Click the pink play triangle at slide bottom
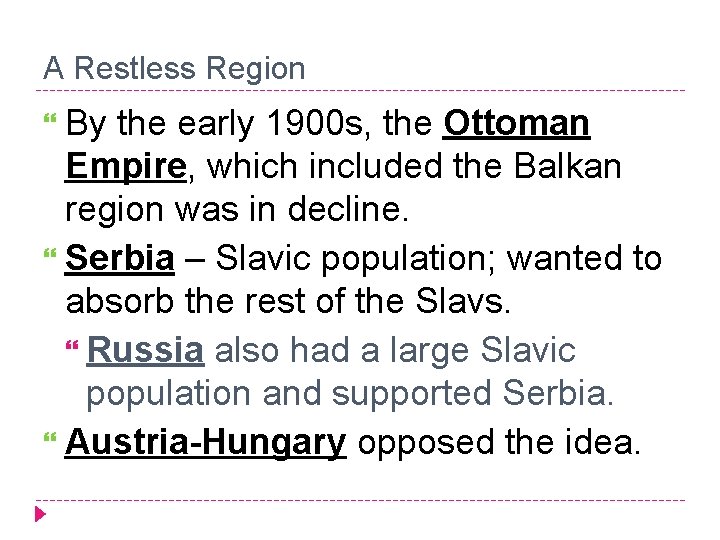The width and height of the screenshot is (720, 540). coord(40,514)
